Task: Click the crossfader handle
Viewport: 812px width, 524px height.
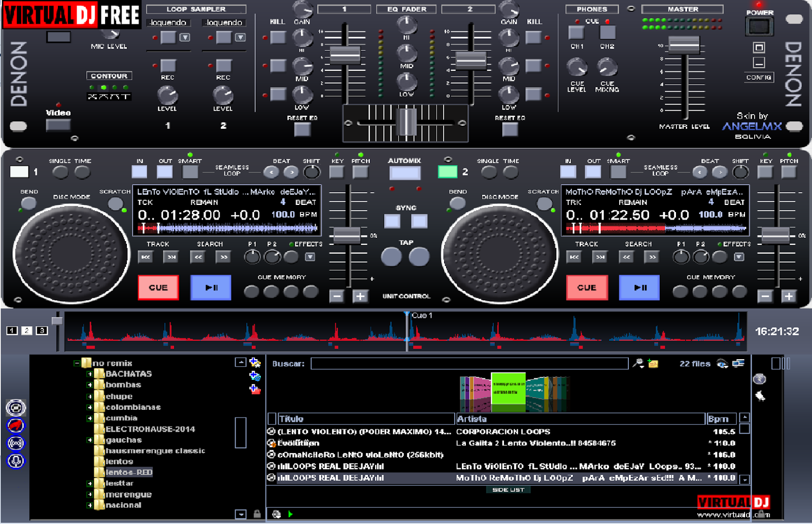Action: (x=407, y=122)
